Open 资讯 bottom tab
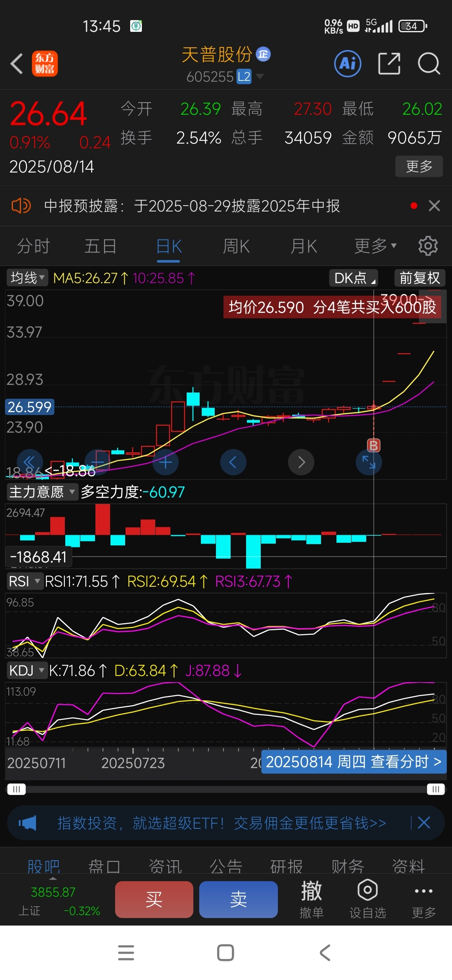452x980 pixels. pos(165,866)
